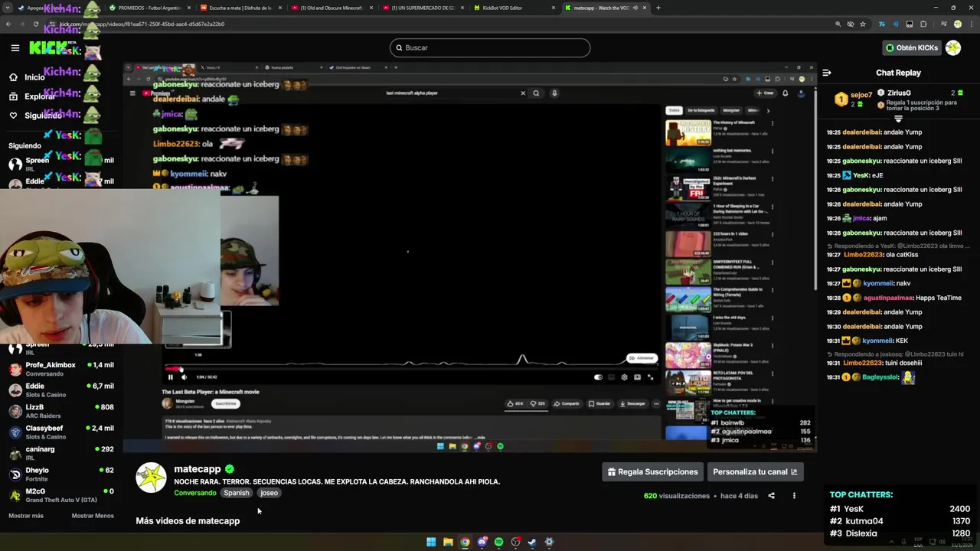Open matecapp's channel avatar
980x551 pixels.
151,478
